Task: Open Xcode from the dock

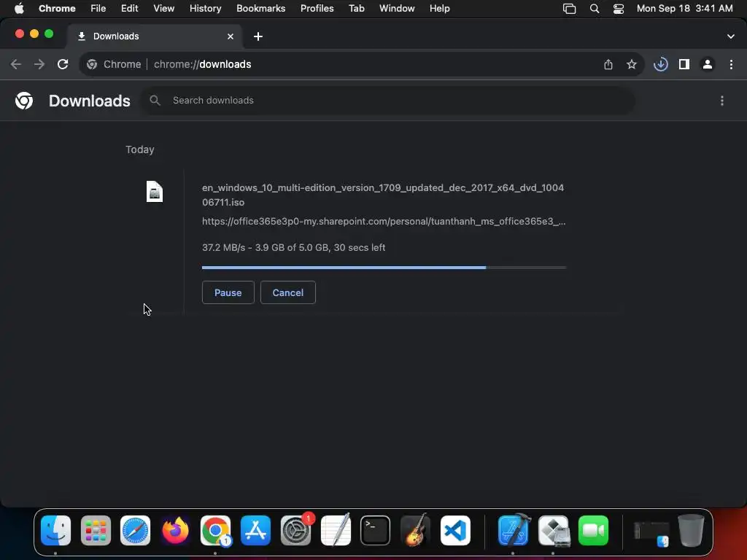Action: tap(514, 531)
